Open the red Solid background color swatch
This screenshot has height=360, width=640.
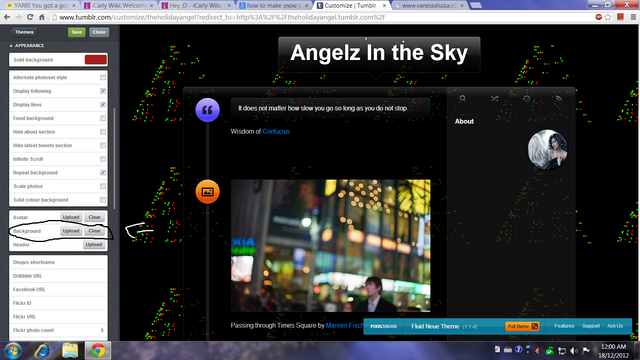tap(96, 60)
